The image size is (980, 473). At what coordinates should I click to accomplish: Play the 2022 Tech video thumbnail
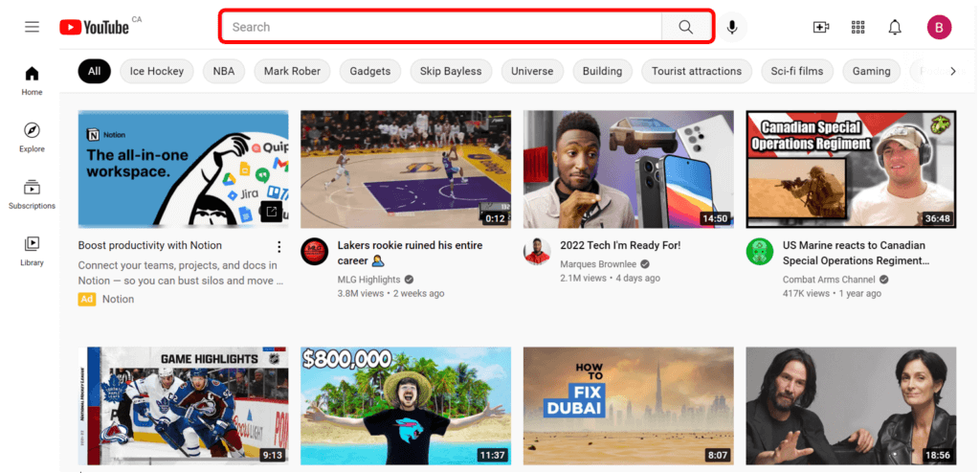pyautogui.click(x=628, y=169)
